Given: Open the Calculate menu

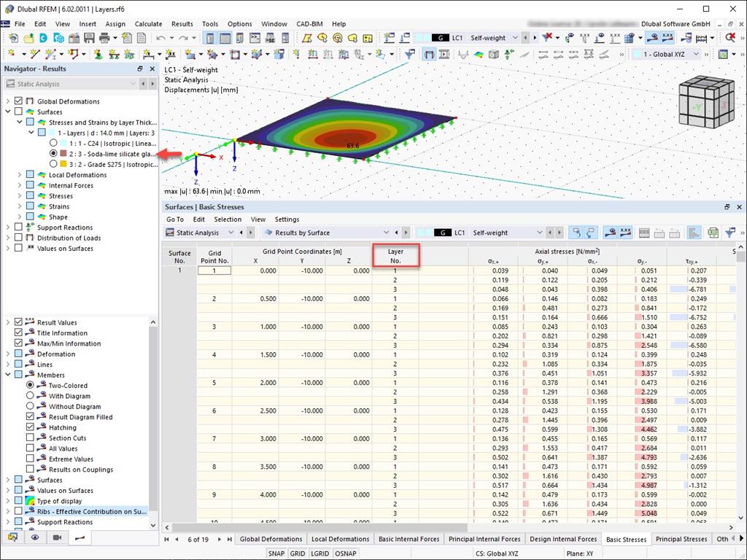Looking at the screenshot, I should coord(148,23).
